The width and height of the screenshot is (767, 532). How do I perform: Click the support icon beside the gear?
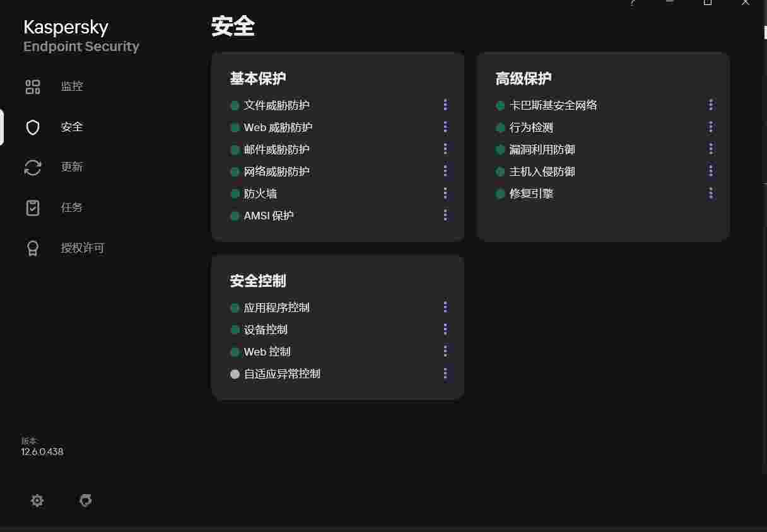click(86, 500)
